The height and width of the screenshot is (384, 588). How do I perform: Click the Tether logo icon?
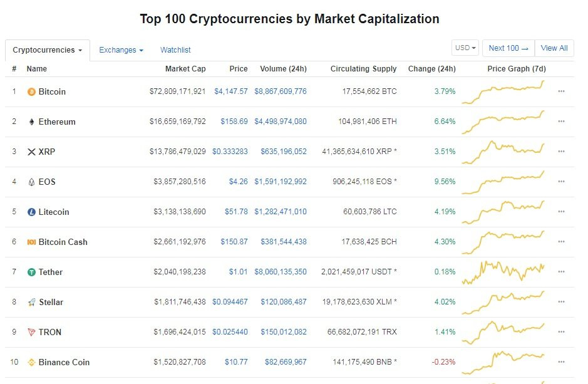click(31, 272)
